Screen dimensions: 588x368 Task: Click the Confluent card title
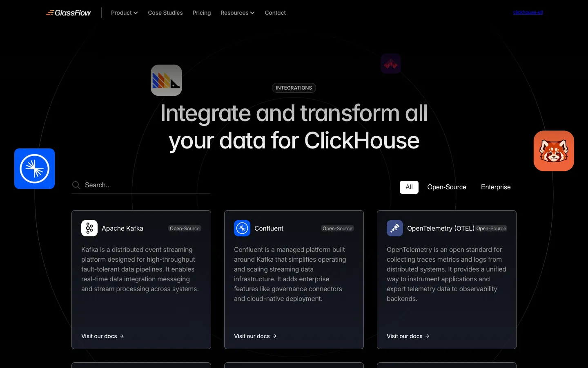click(x=269, y=228)
